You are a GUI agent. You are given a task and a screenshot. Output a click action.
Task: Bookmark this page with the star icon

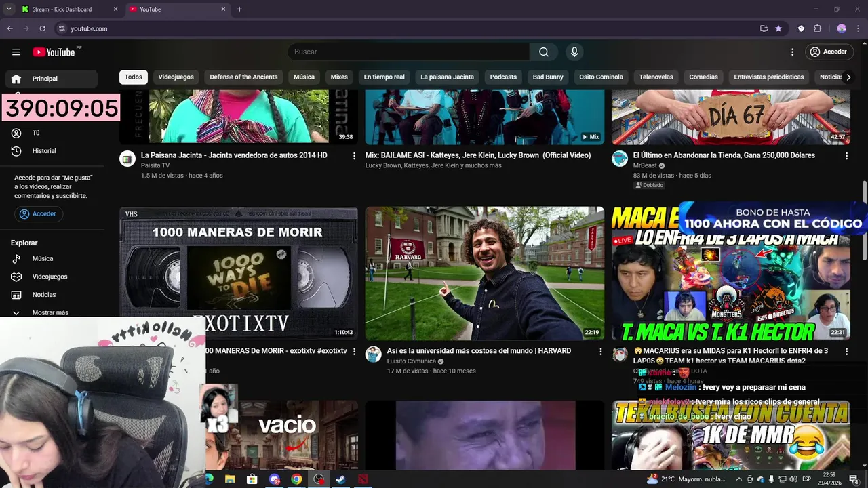778,28
